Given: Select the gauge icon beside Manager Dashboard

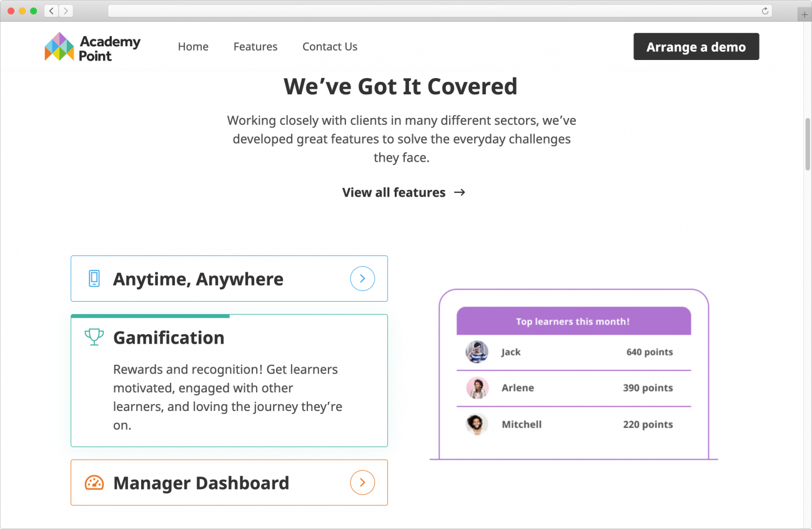Looking at the screenshot, I should point(94,482).
